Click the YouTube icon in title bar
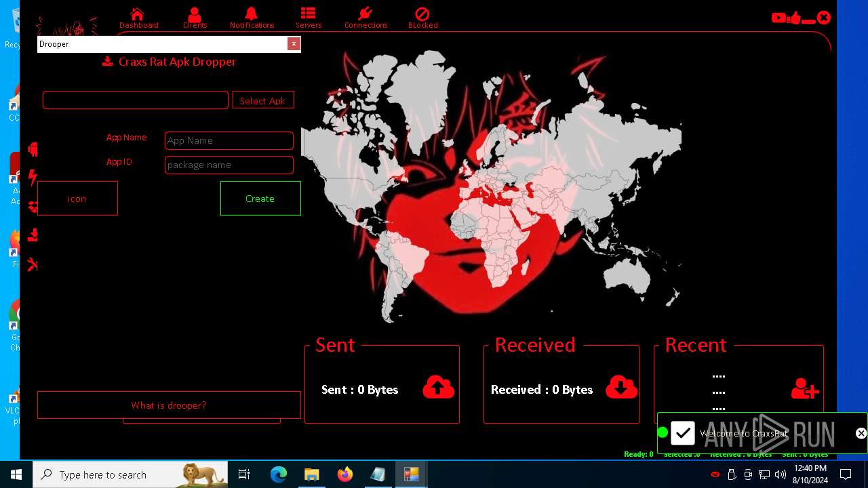This screenshot has height=488, width=868. point(778,18)
